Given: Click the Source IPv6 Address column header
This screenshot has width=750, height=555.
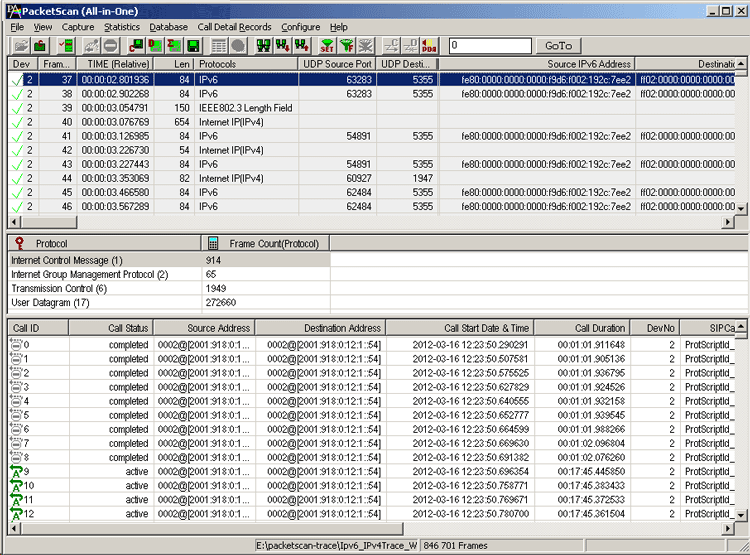Looking at the screenshot, I should coord(537,64).
